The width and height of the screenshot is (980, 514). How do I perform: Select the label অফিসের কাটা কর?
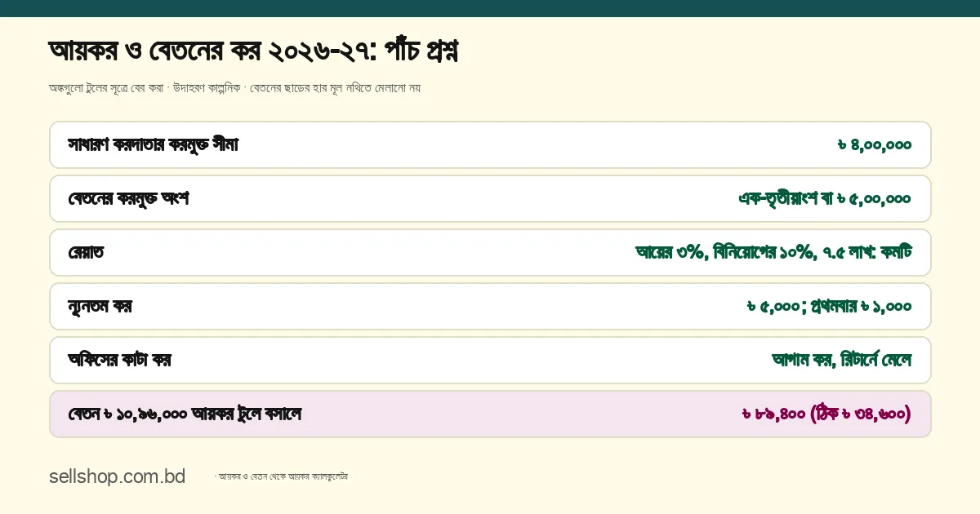click(120, 361)
